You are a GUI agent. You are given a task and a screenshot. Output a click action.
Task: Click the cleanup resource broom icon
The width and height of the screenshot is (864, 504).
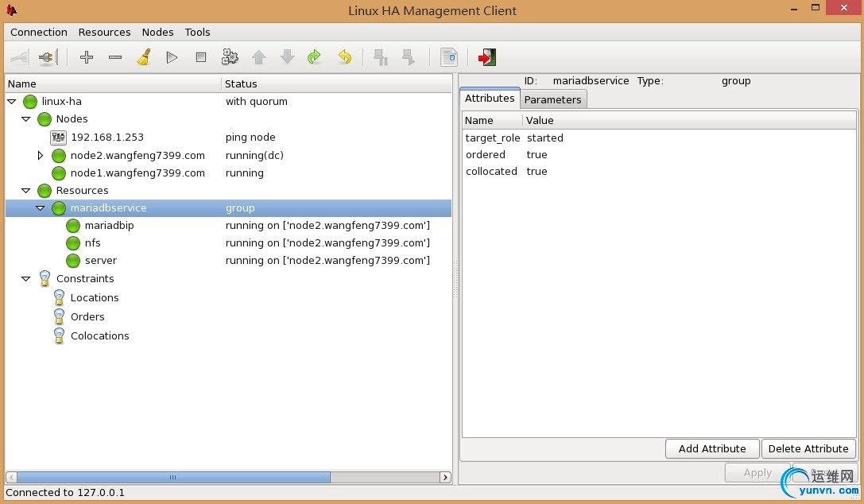pos(144,57)
